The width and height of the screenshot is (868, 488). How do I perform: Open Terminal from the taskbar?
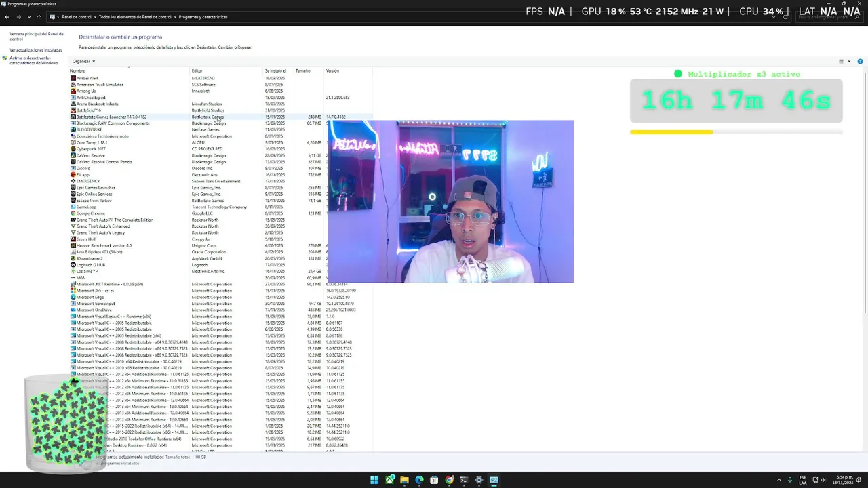[464, 480]
